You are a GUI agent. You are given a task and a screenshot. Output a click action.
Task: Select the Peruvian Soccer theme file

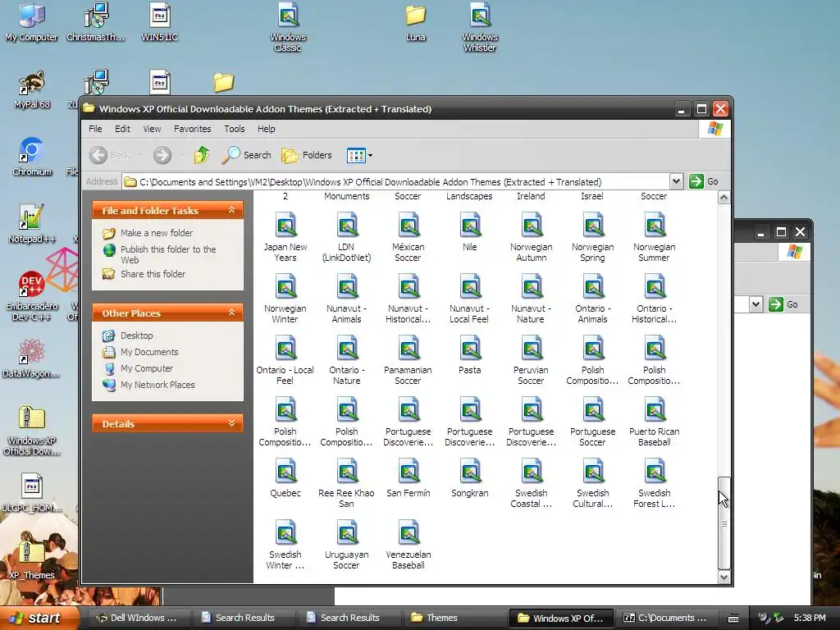(532, 359)
